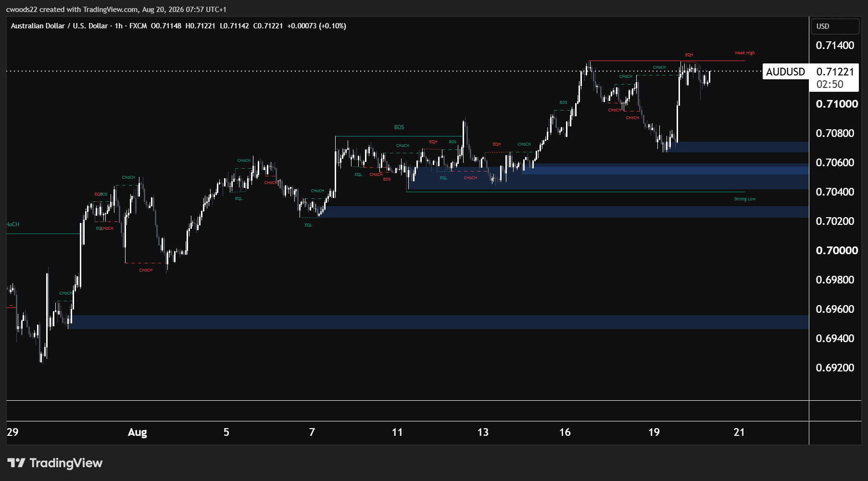Click the cwoods22 created with TradingView.com caption

tap(116, 9)
